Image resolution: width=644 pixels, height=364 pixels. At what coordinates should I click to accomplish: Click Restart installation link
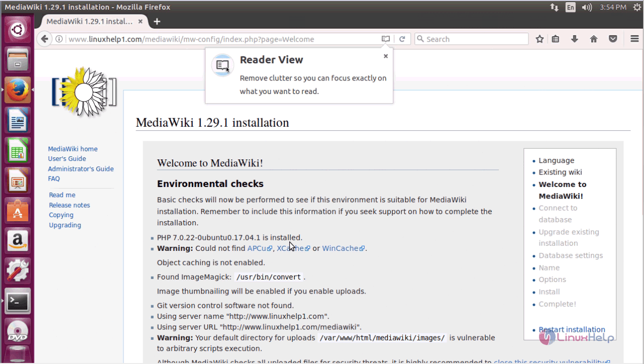click(x=572, y=330)
